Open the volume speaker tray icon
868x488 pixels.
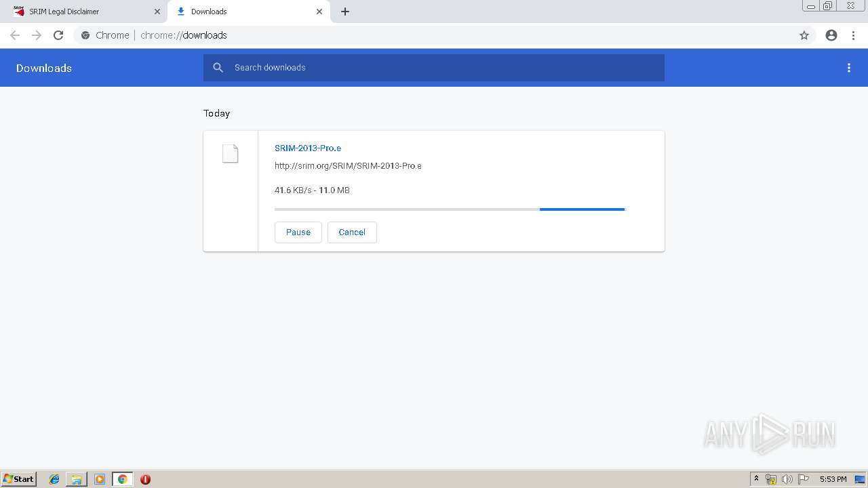(x=787, y=479)
